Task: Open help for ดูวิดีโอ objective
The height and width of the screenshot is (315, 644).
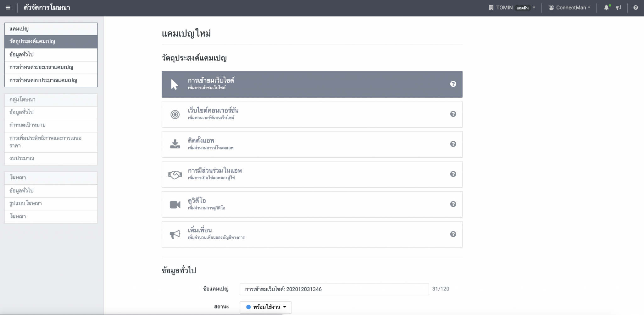Action: click(x=453, y=204)
